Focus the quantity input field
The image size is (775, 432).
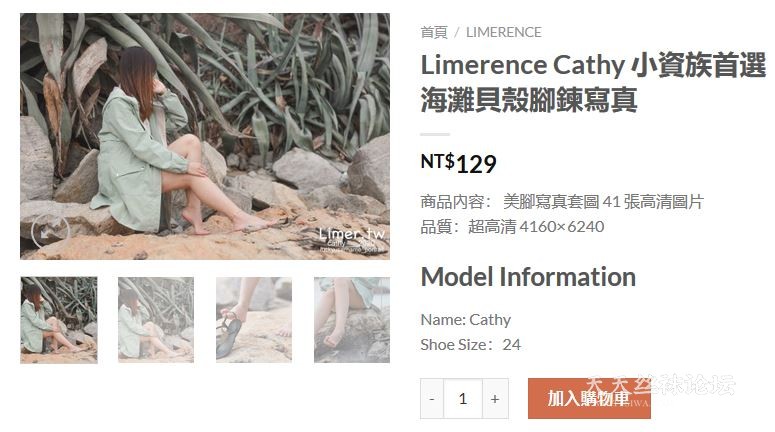pos(463,398)
